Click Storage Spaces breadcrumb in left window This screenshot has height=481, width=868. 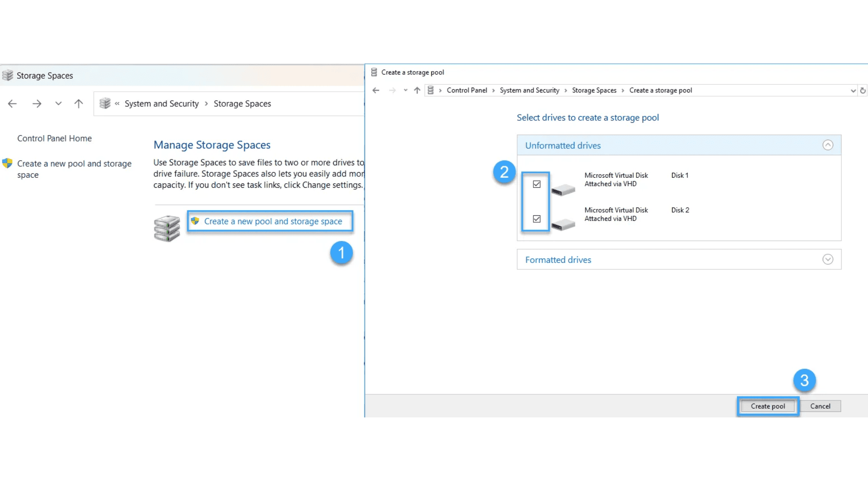(242, 104)
